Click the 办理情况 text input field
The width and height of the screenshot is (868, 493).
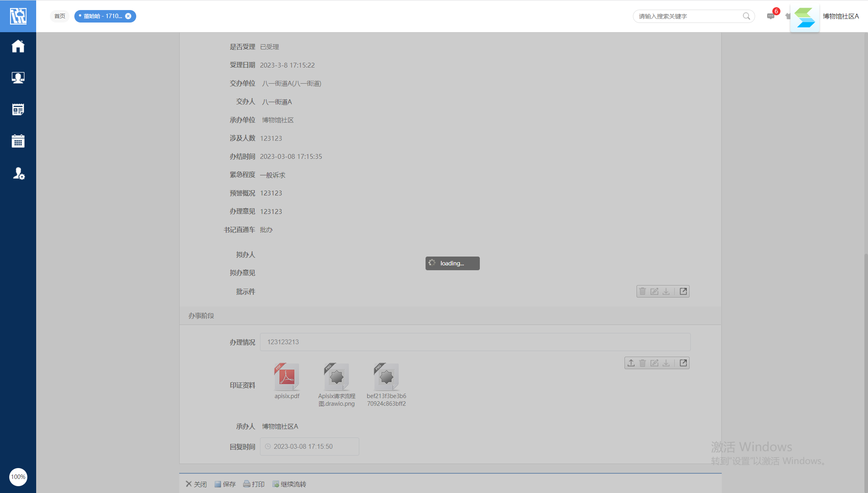coord(475,342)
